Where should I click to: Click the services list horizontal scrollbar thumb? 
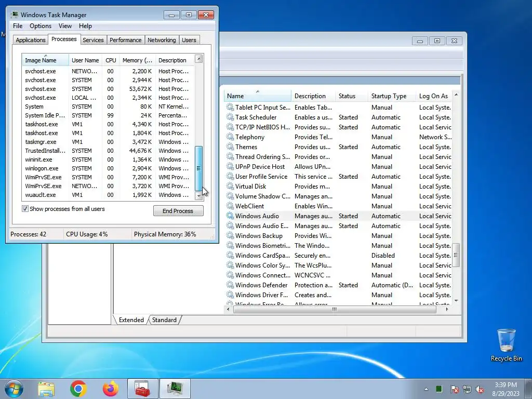pyautogui.click(x=335, y=309)
